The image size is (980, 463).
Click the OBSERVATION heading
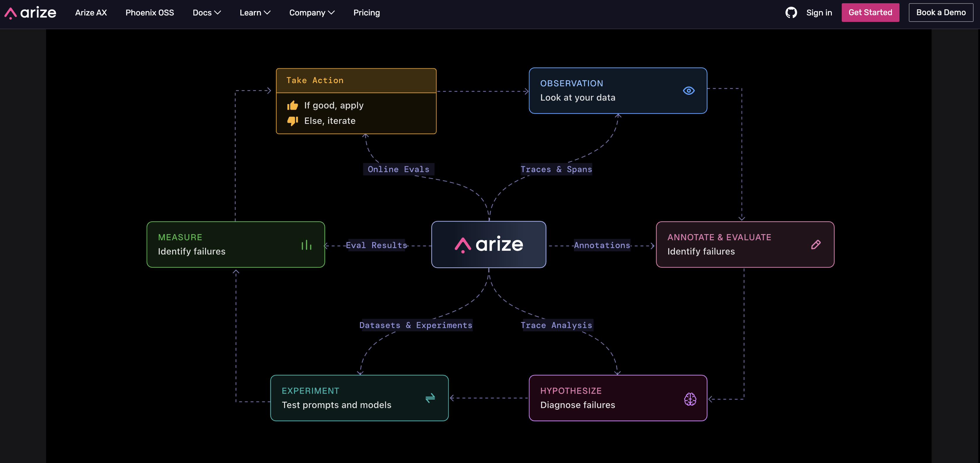[x=571, y=83]
